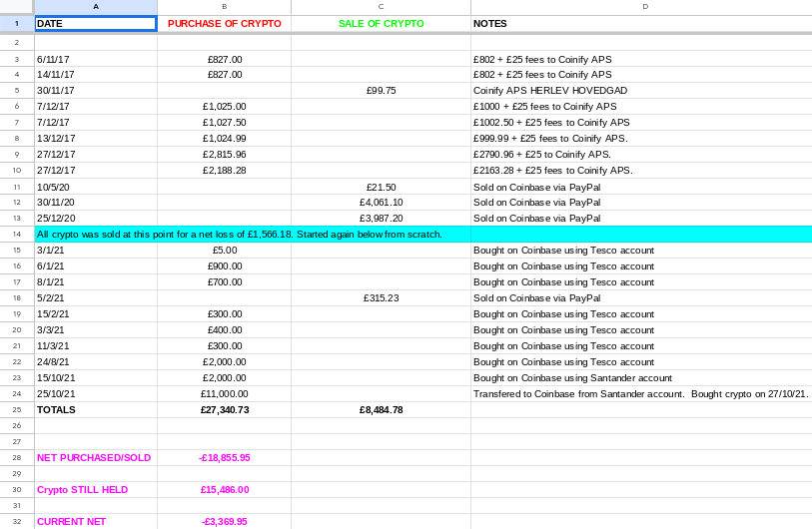Select the £15,486.00 value cell
This screenshot has width=812, height=529.
[225, 490]
